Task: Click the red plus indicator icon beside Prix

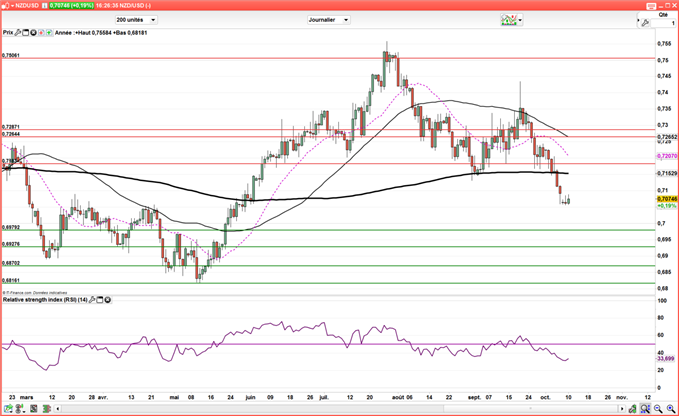Action: [x=41, y=32]
